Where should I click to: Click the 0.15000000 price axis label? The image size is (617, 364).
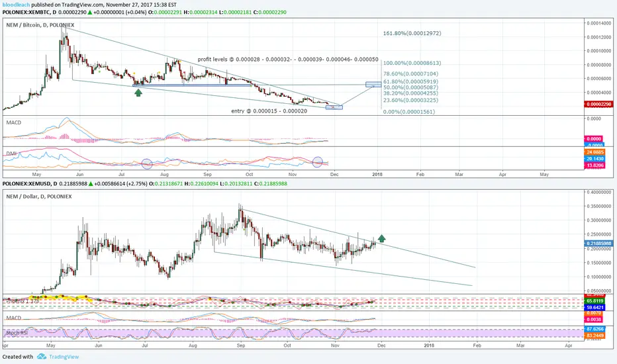click(599, 263)
